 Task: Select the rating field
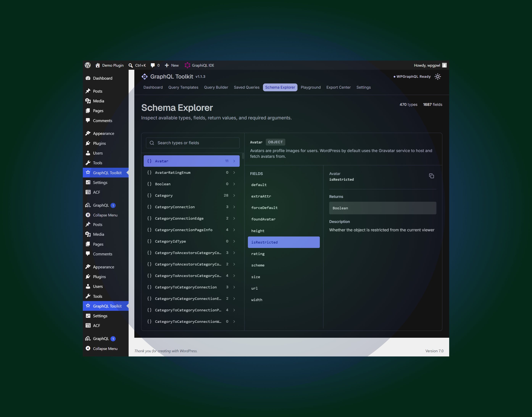pyautogui.click(x=284, y=254)
